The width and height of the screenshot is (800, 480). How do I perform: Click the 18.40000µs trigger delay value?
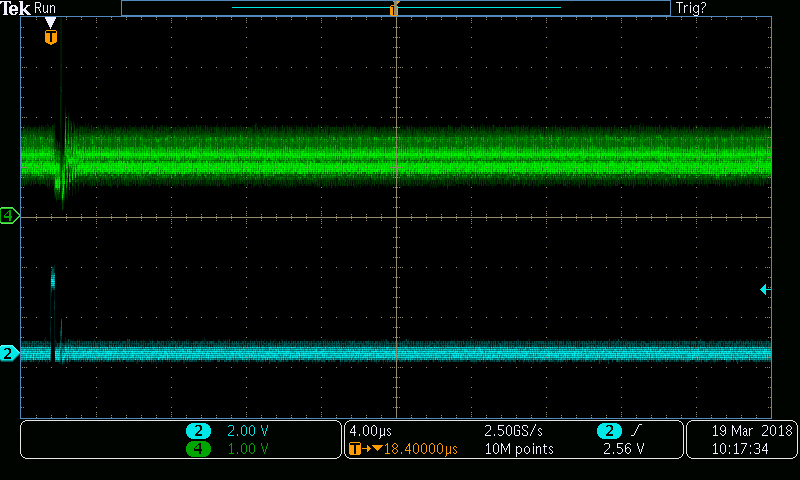tap(420, 449)
